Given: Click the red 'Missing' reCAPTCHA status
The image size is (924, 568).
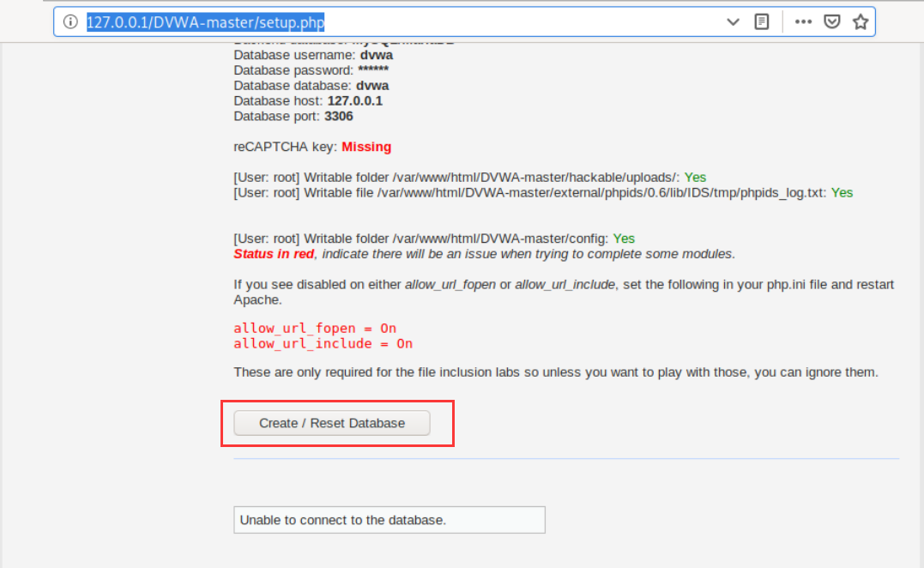Looking at the screenshot, I should pyautogui.click(x=366, y=147).
